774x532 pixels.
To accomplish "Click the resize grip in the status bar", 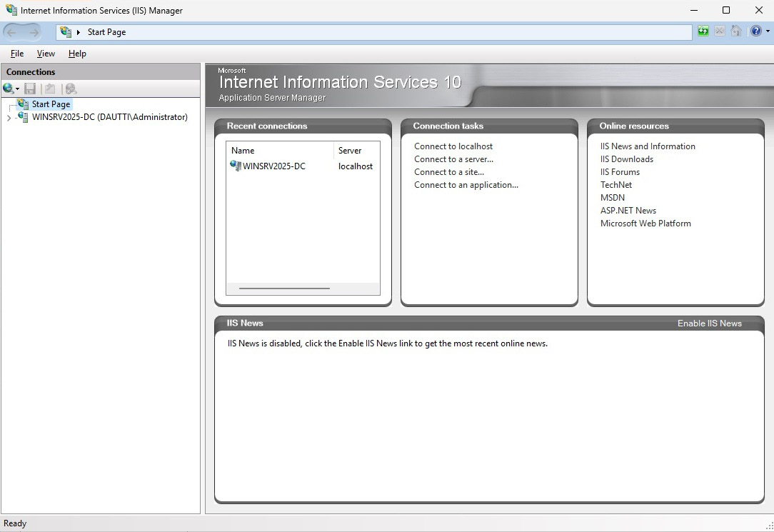I will 769,526.
